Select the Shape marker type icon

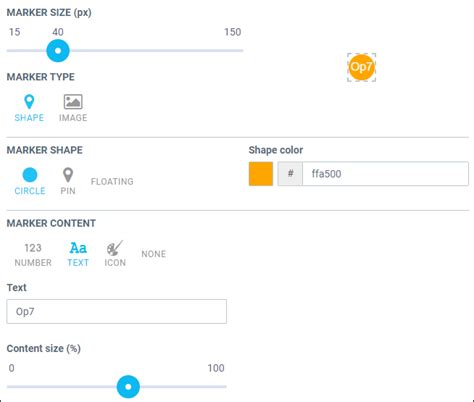29,102
